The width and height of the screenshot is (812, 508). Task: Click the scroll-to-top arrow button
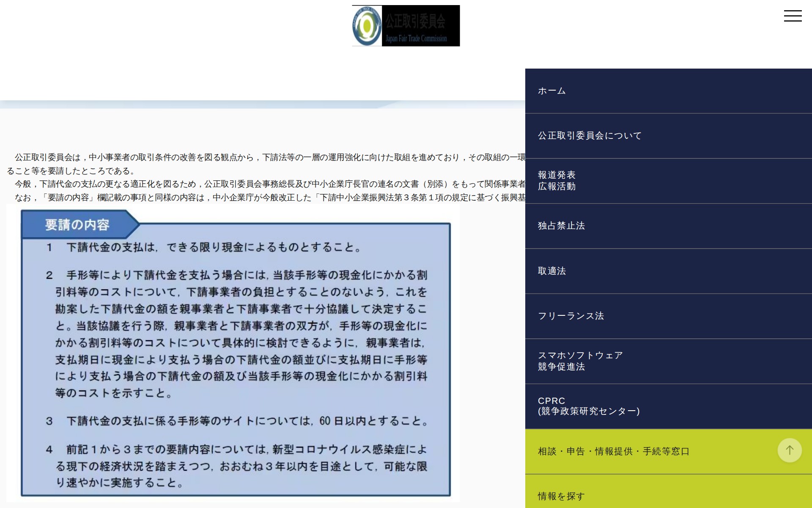click(789, 450)
